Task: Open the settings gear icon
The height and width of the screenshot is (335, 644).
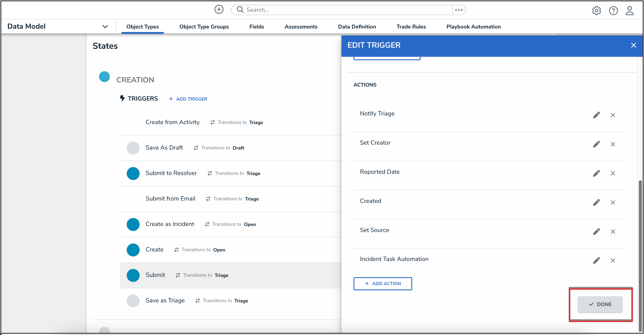Action: pyautogui.click(x=596, y=11)
